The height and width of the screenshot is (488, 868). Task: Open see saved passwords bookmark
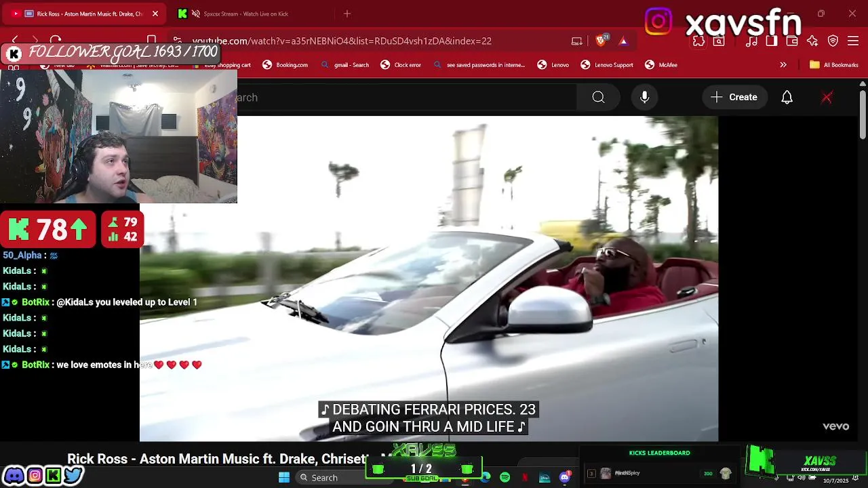pos(479,65)
